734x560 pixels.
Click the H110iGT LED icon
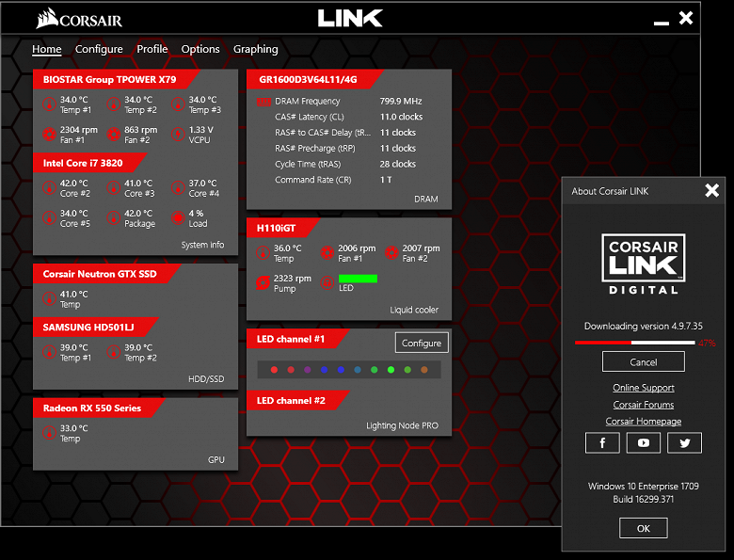pos(327,282)
